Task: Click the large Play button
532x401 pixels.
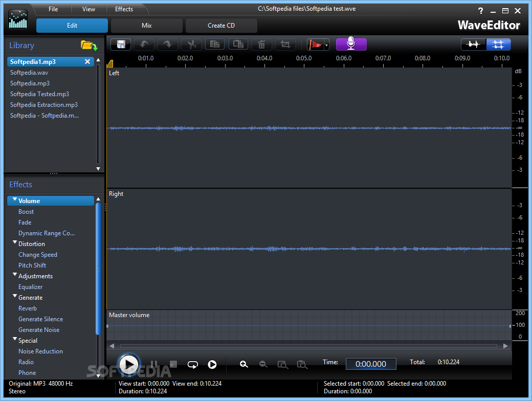Action: (129, 365)
